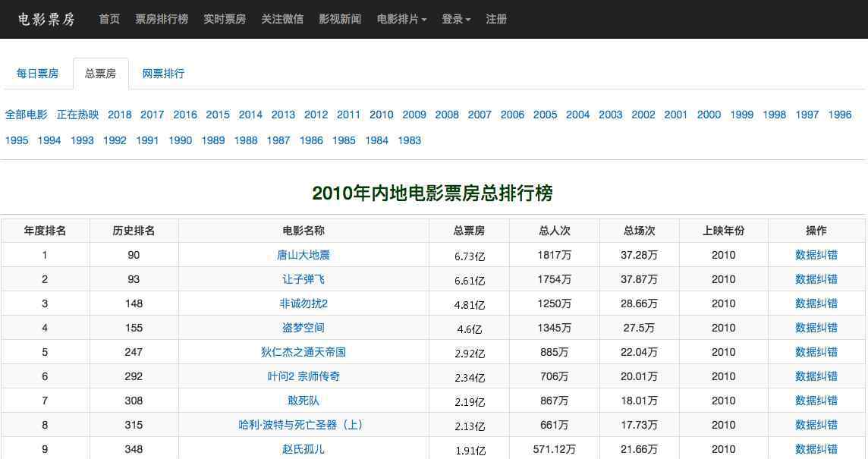
Task: Open movie 盗梦空间 details
Action: pos(303,328)
